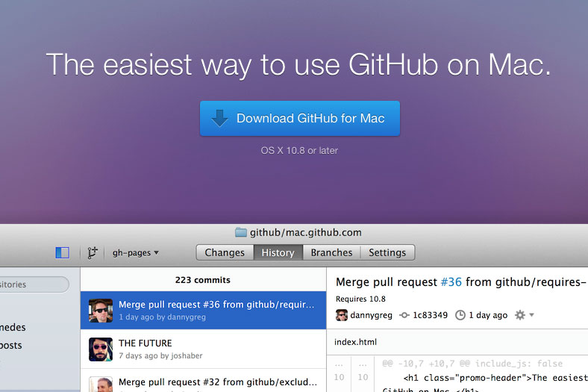
Task: Click the folder icon in the window title
Action: click(x=241, y=232)
